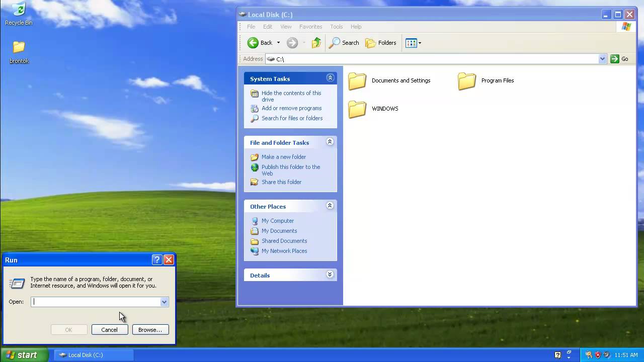
Task: Click the 11:51 AM clock
Action: click(626, 355)
